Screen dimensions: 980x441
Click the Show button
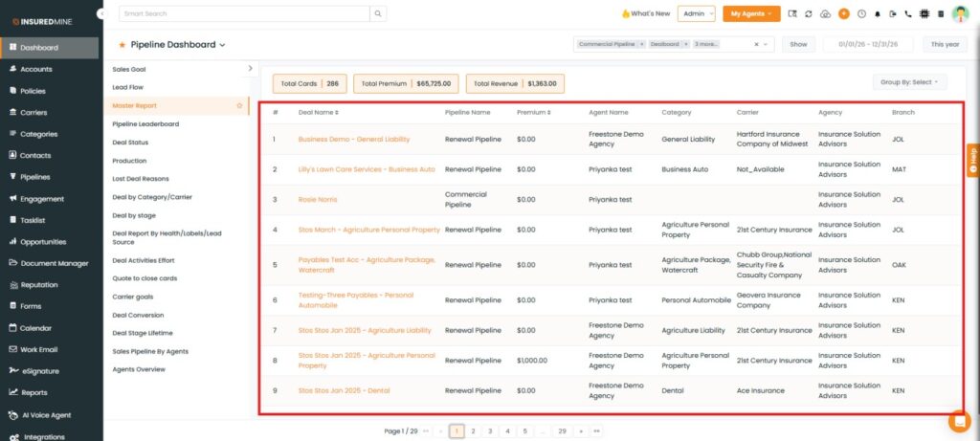pos(798,44)
